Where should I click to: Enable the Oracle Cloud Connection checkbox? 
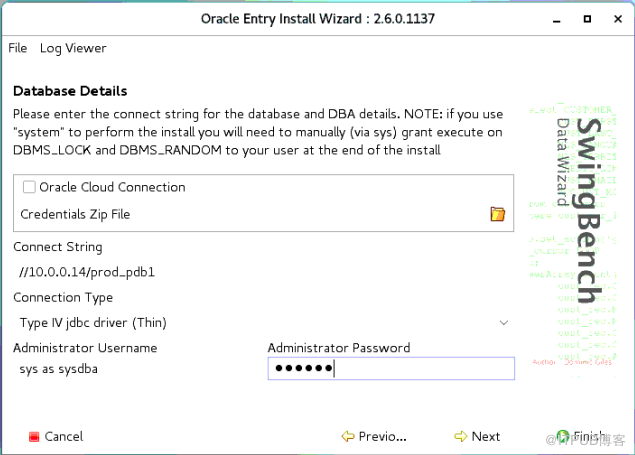click(29, 187)
